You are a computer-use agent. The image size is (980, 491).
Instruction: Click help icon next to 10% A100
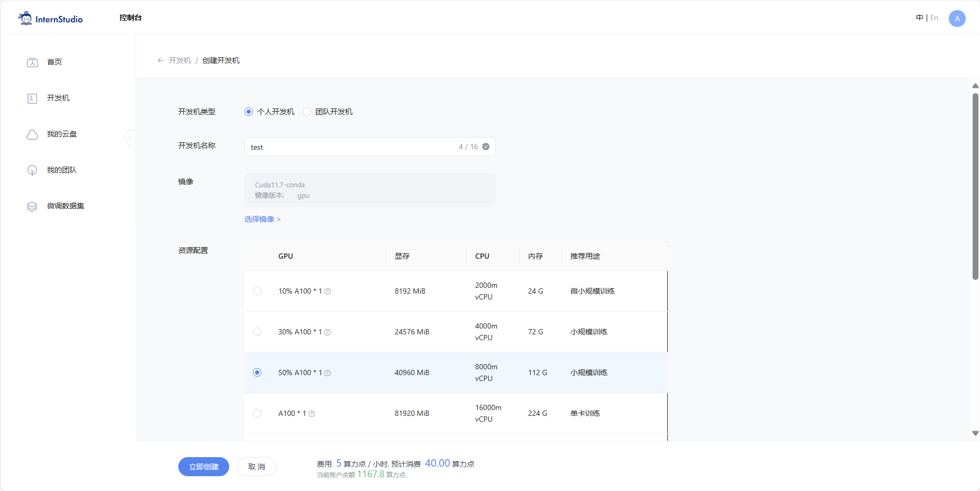pyautogui.click(x=328, y=292)
